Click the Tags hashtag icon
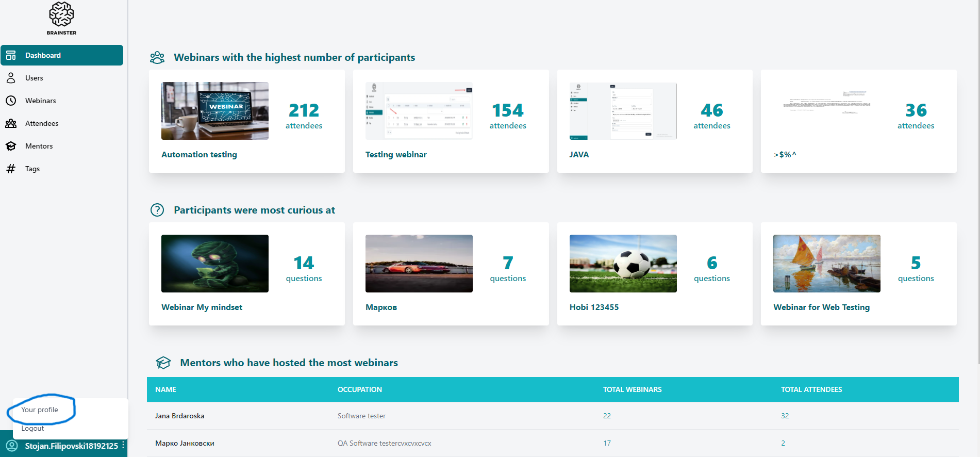This screenshot has width=980, height=457. (11, 169)
